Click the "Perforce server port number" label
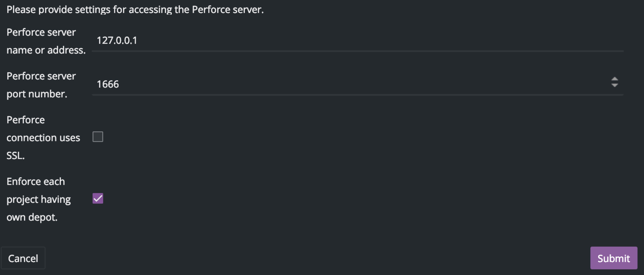The width and height of the screenshot is (644, 275). [x=41, y=85]
